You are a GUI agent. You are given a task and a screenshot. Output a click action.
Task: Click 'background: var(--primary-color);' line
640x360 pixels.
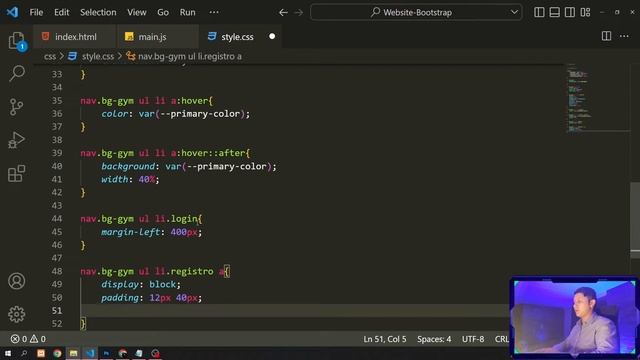(x=189, y=167)
